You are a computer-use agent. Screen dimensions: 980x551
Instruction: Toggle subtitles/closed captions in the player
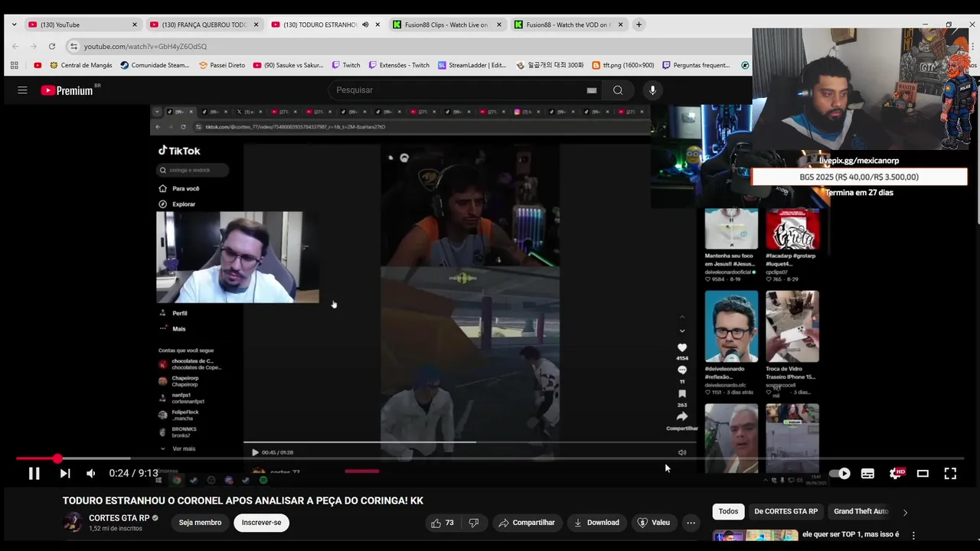(867, 474)
